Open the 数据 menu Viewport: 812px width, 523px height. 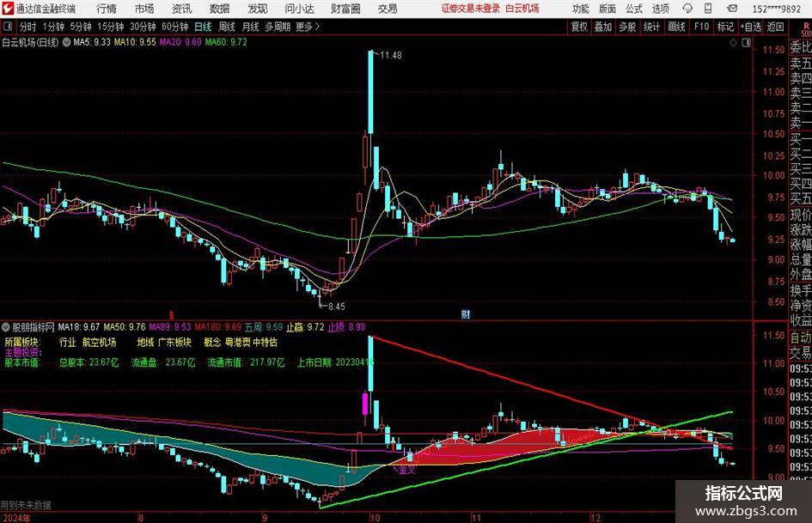coord(220,9)
